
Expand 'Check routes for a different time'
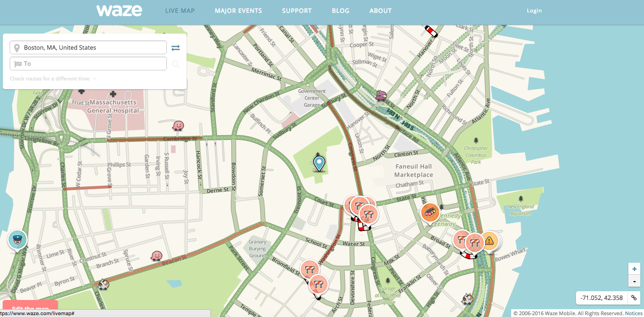(x=53, y=79)
